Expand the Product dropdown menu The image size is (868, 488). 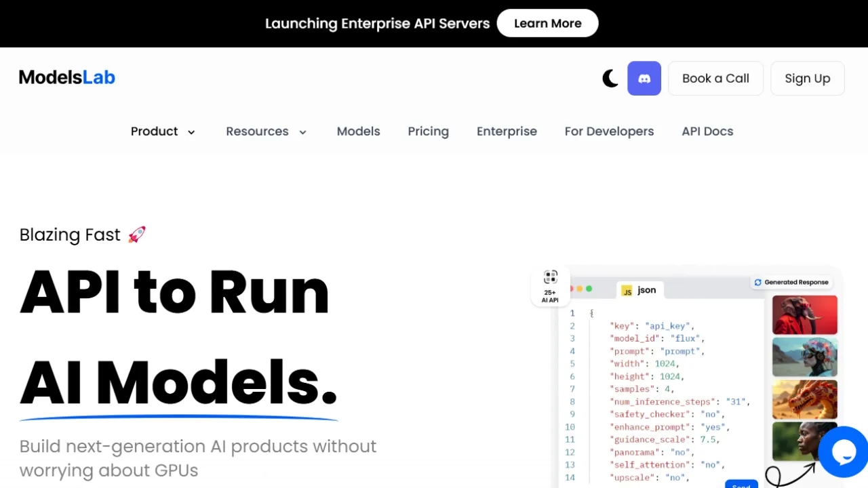click(155, 131)
